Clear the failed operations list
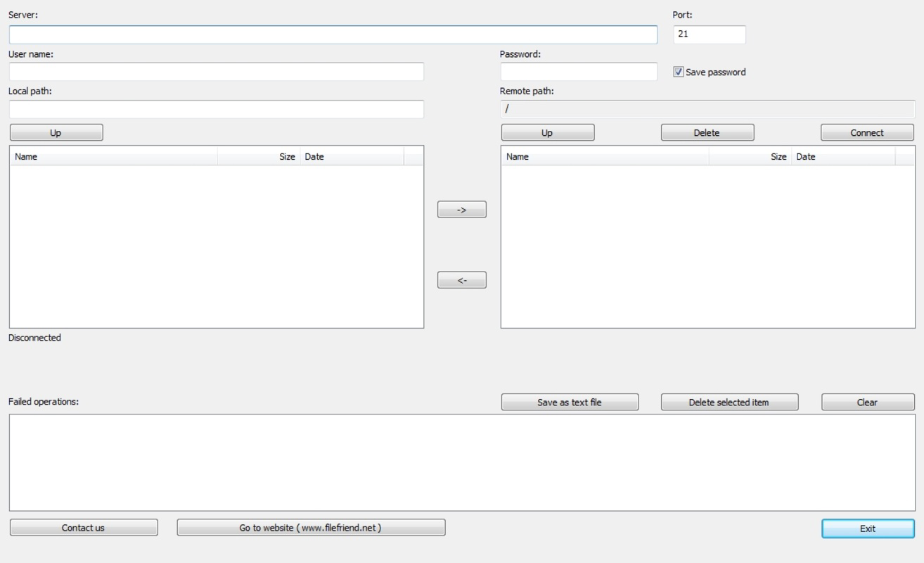Image resolution: width=924 pixels, height=563 pixels. click(868, 402)
